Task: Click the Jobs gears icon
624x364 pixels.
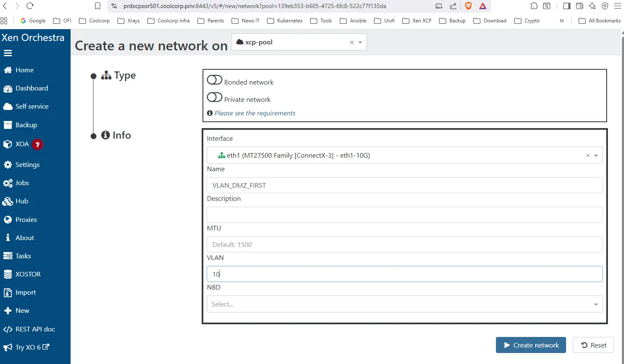Action: [x=8, y=183]
